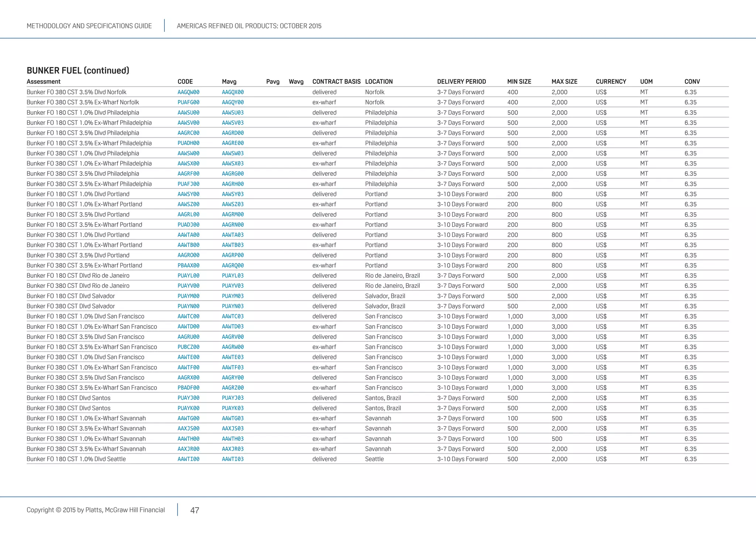Click the BUNKER FUEL (continued) heading
The image size is (756, 535).
(x=78, y=71)
